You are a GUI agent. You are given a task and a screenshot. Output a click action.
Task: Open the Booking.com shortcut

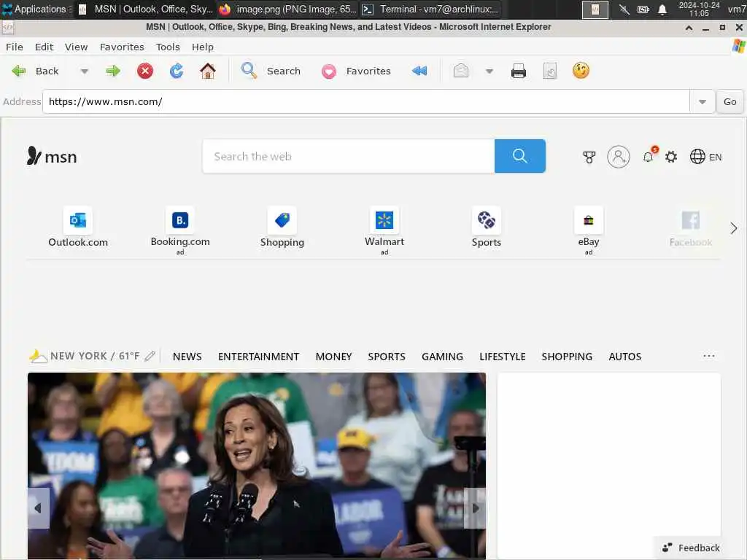coord(180,231)
